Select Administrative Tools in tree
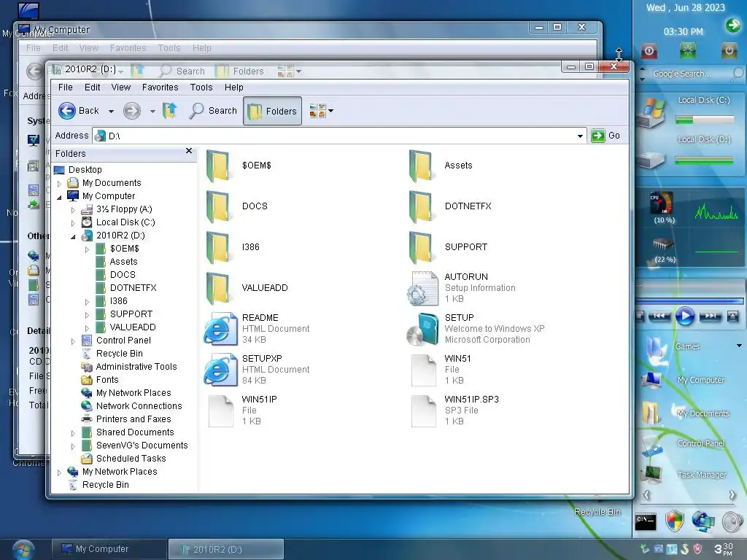 136,367
